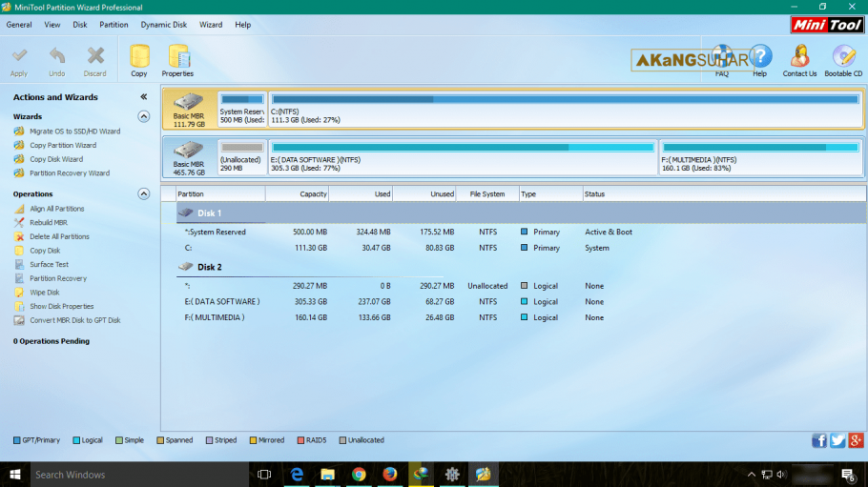
Task: Open the Bootable CD tool
Action: point(843,59)
